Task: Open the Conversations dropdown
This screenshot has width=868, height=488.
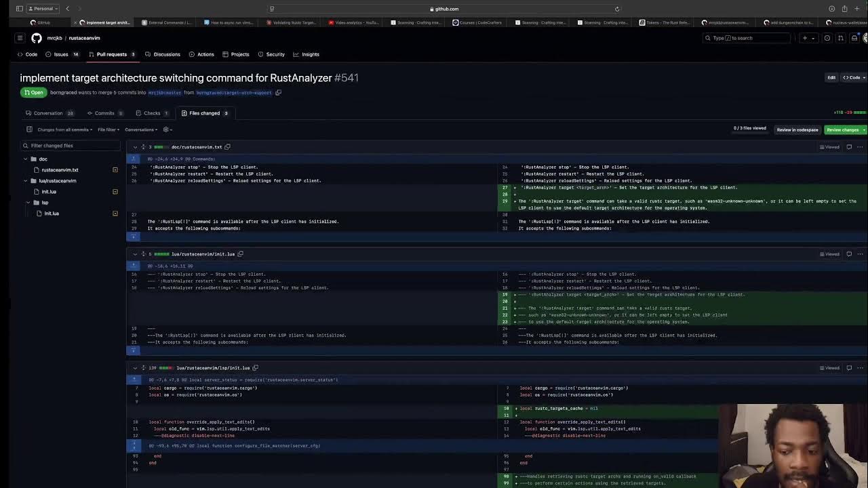Action: tap(141, 129)
